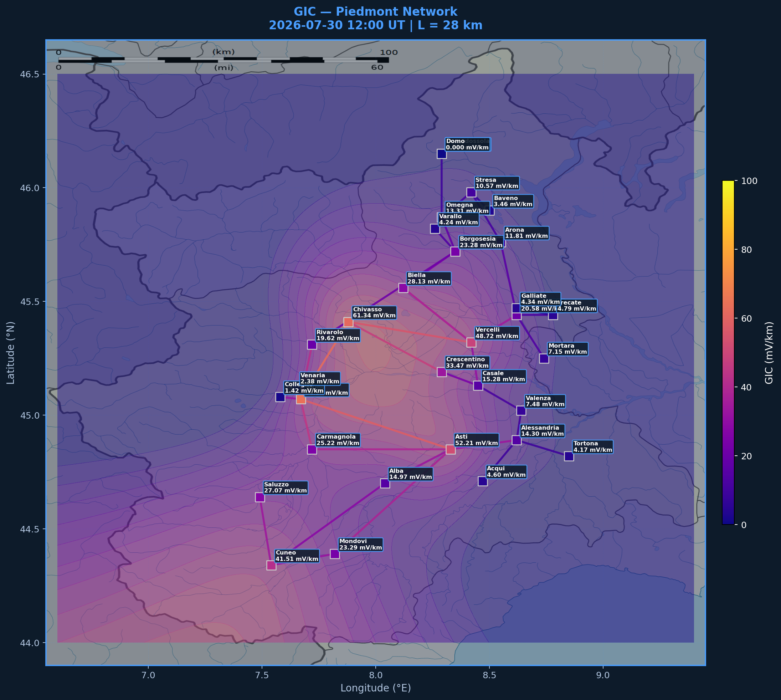
Task: Click the Chivasso station square marker
Action: click(x=348, y=322)
